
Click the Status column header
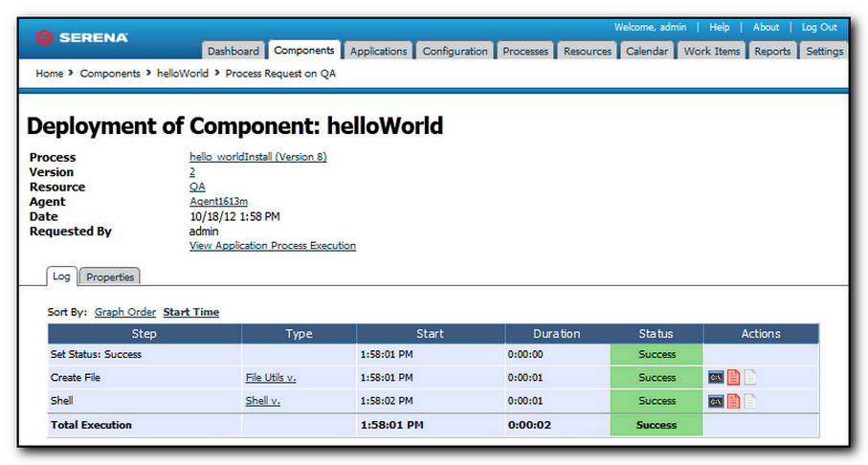click(x=656, y=334)
